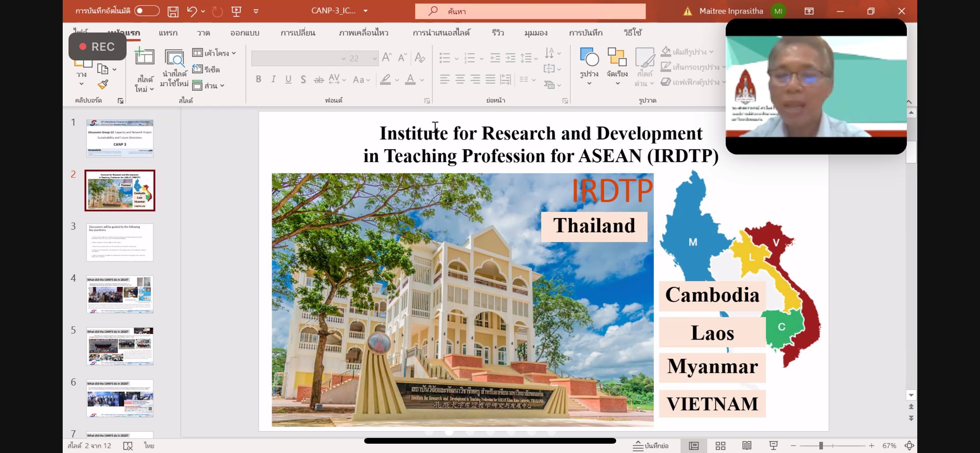The height and width of the screenshot is (453, 980).
Task: Click Fit slide to window icon
Action: tap(909, 446)
